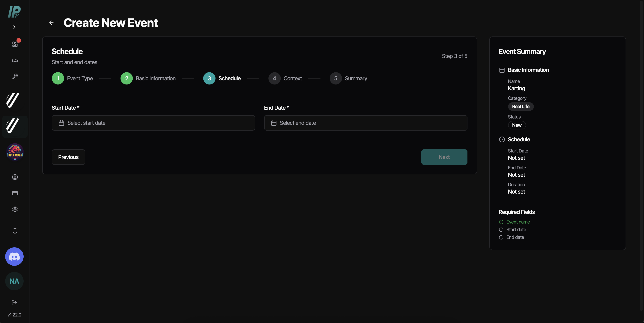Open the Select end date picker
This screenshot has width=644, height=323.
pyautogui.click(x=366, y=123)
